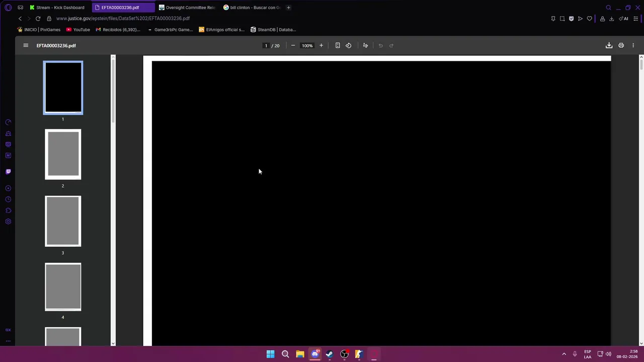The image size is (644, 362).
Task: Open Twitch in Opera sidebar
Action: coord(8,171)
